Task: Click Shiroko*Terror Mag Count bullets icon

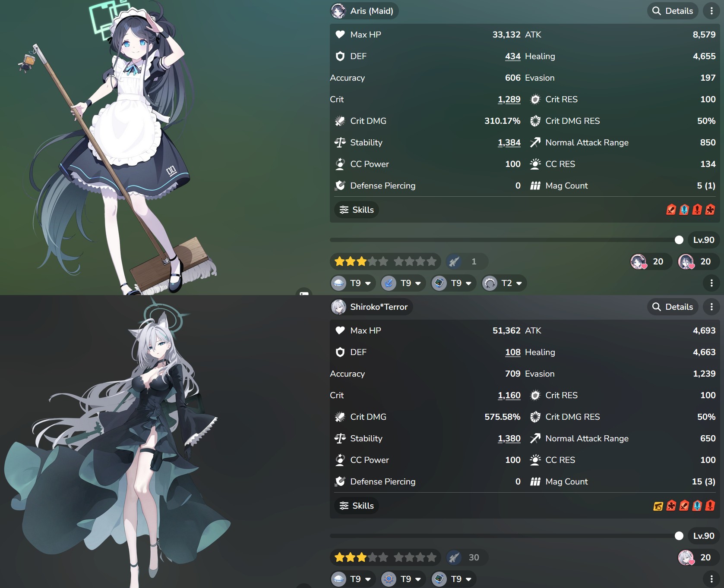Action: (x=535, y=481)
